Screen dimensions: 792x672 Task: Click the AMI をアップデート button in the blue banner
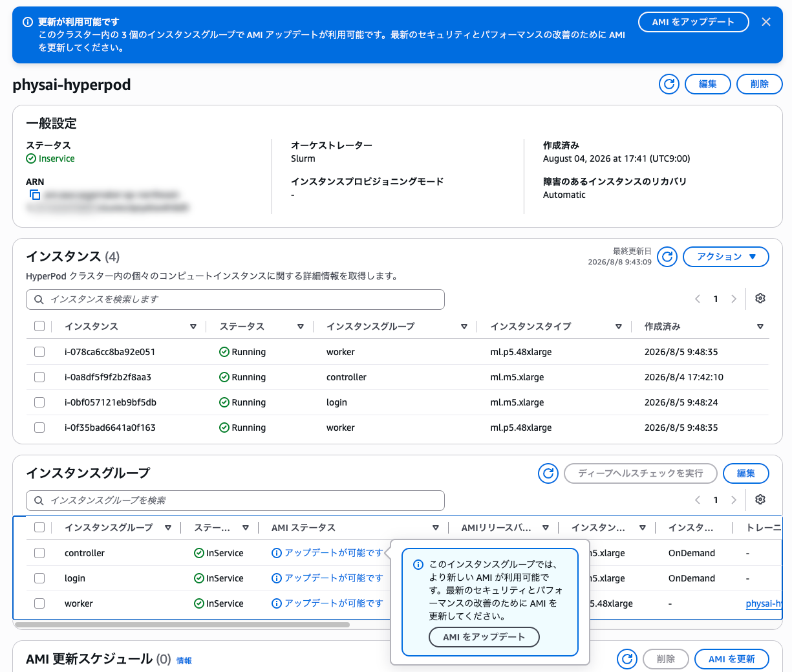point(693,22)
